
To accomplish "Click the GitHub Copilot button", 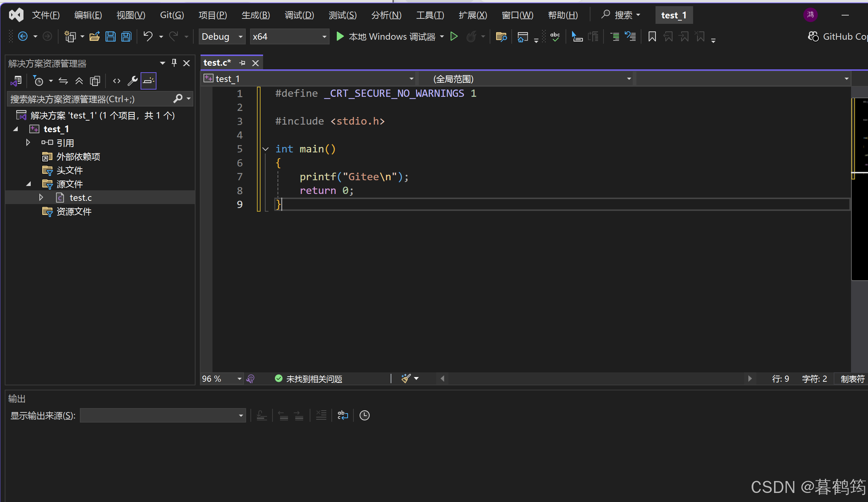I will [x=838, y=36].
